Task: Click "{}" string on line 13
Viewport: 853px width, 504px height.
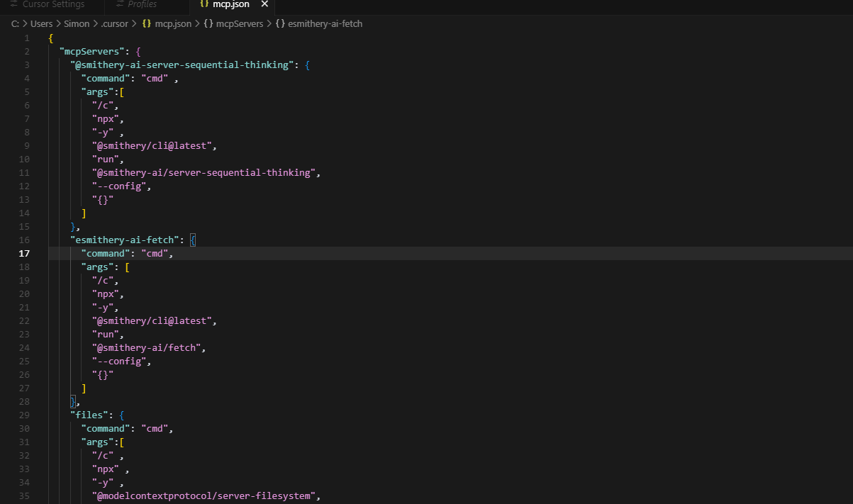Action: pos(103,199)
